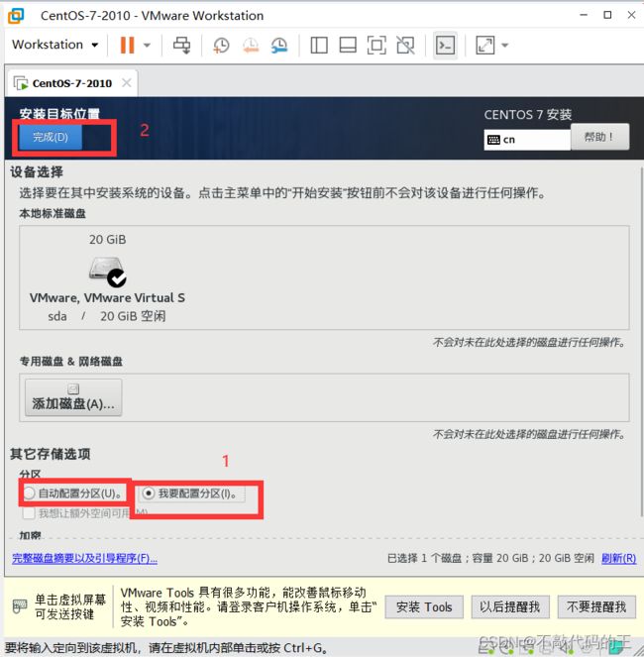Image resolution: width=644 pixels, height=657 pixels.
Task: Pause the virtual machine
Action: pyautogui.click(x=127, y=45)
